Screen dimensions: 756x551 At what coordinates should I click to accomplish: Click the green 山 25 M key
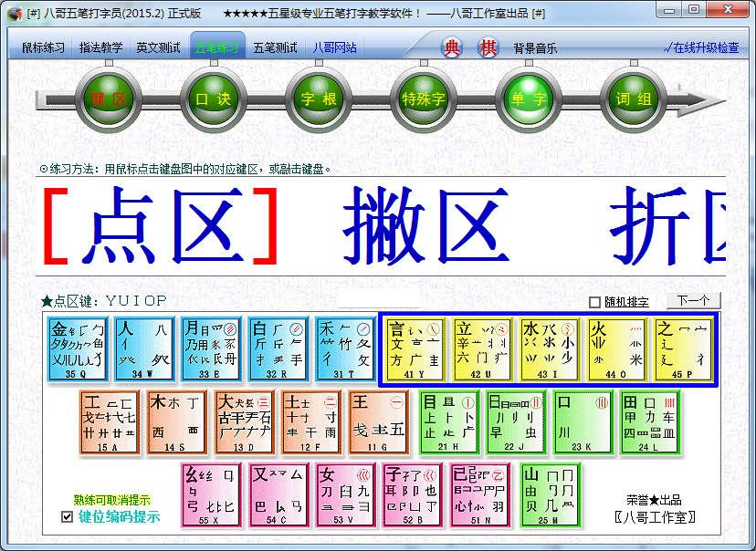pos(551,495)
